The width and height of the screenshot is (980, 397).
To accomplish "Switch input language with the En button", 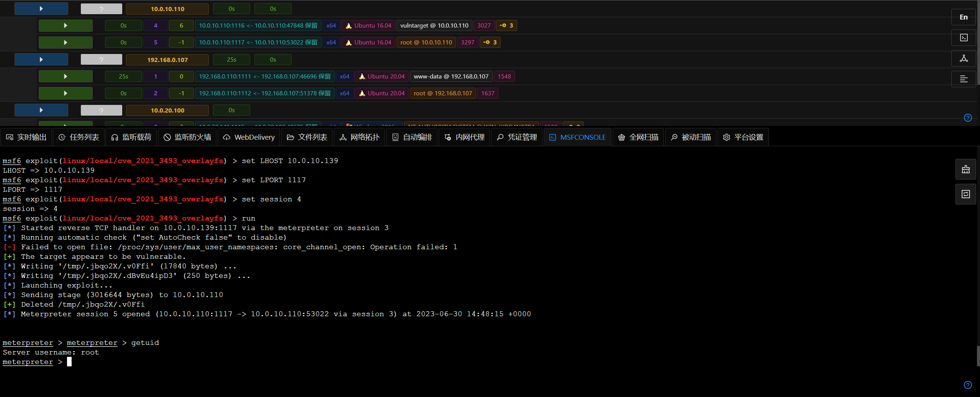I will 963,17.
